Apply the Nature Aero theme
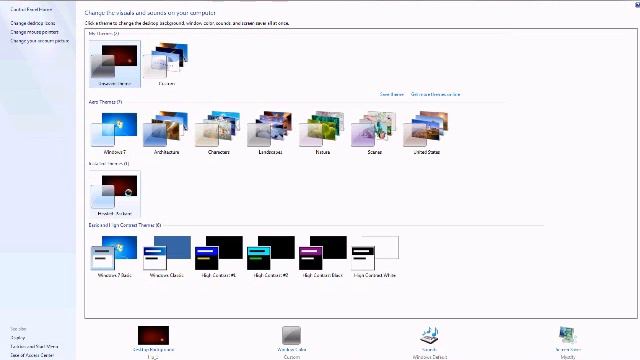Viewport: 640px width, 360px height. [322, 133]
